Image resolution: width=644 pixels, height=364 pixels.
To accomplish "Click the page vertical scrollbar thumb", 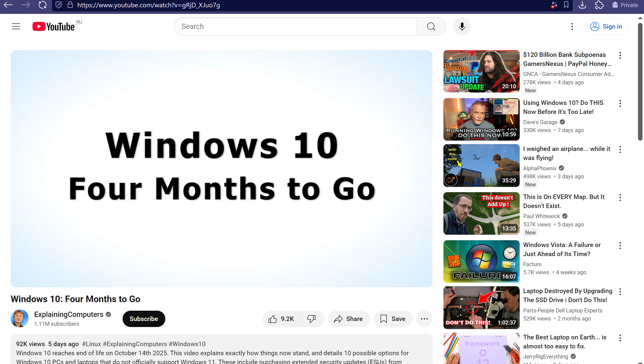I will click(x=640, y=82).
